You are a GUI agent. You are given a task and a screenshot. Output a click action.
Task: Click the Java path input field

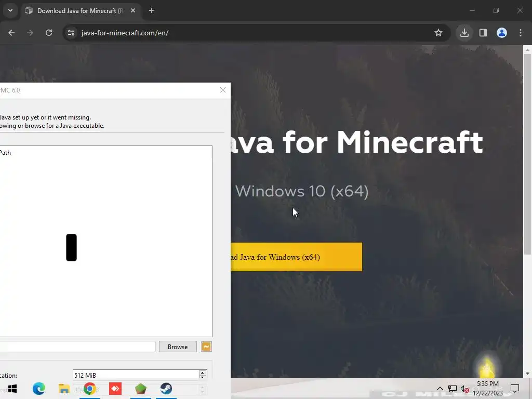click(x=77, y=347)
